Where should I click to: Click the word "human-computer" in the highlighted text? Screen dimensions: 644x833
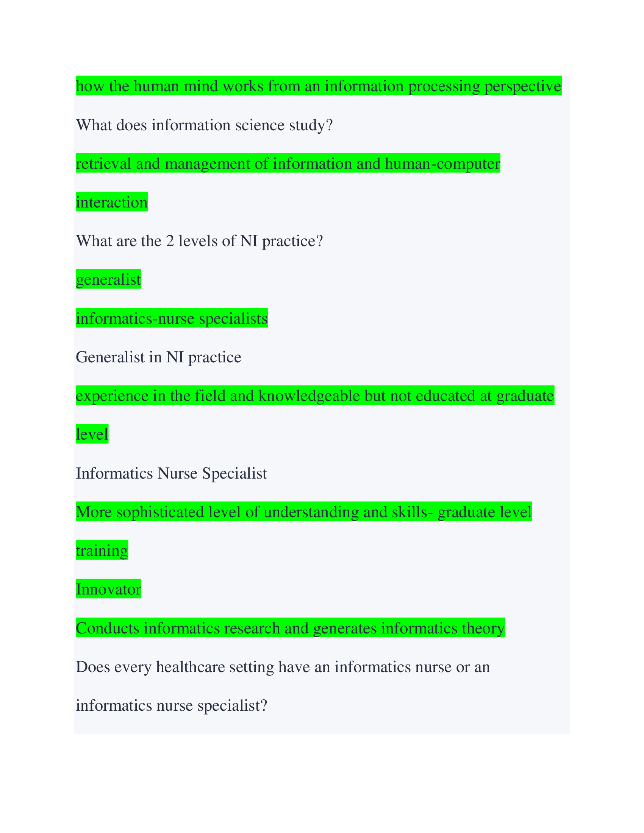point(442,164)
